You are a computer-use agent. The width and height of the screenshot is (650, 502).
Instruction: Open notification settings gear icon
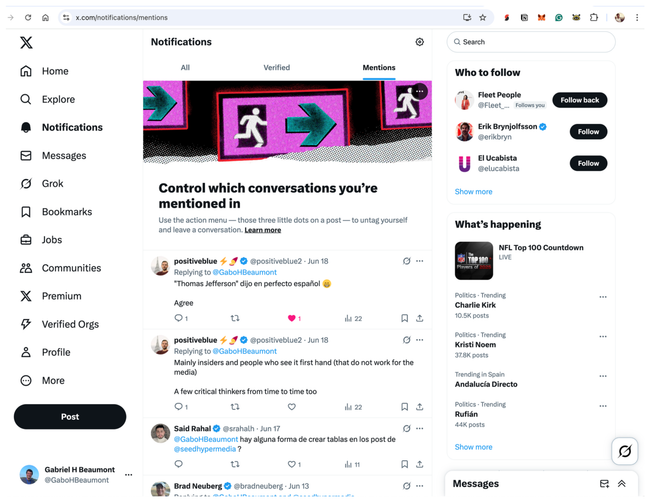coord(420,42)
